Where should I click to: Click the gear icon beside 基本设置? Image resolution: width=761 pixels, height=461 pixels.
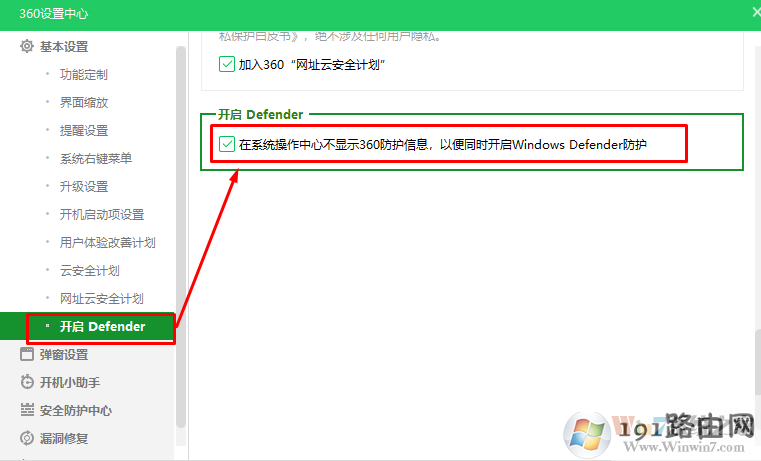pyautogui.click(x=27, y=47)
